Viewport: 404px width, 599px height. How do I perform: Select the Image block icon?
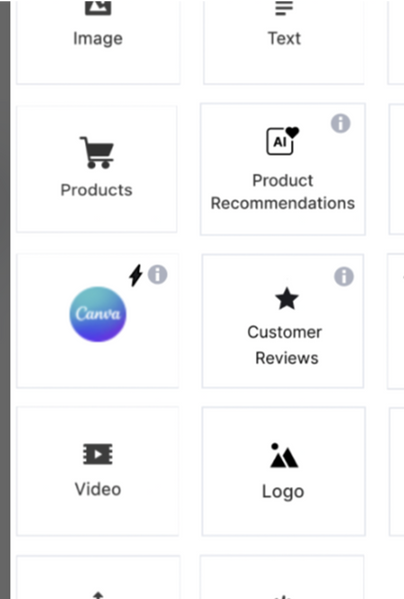98,8
